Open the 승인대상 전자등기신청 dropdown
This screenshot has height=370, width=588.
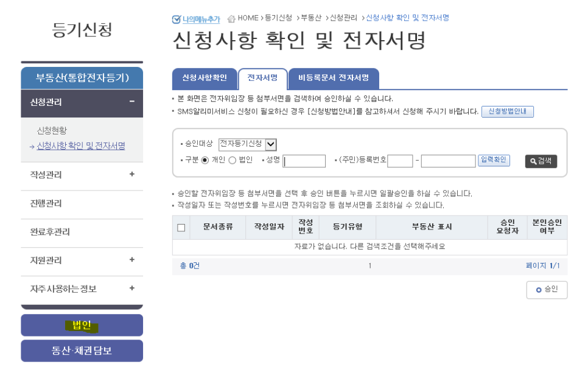pyautogui.click(x=248, y=144)
